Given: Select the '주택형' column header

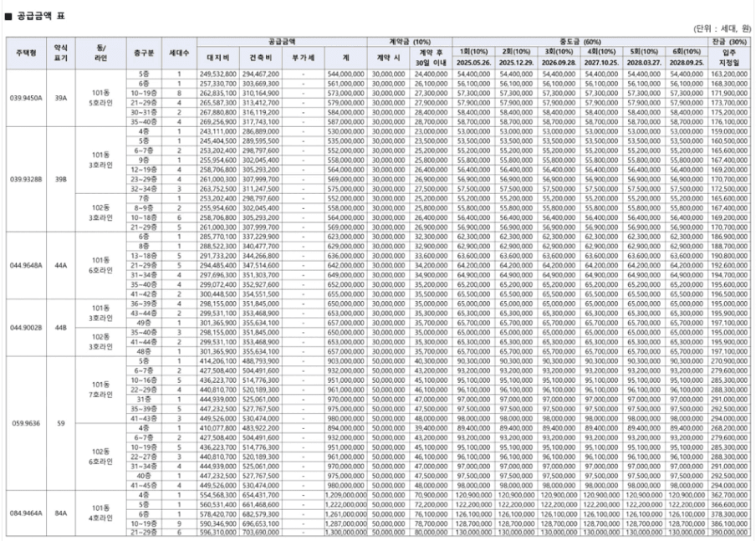Looking at the screenshot, I should tap(26, 53).
